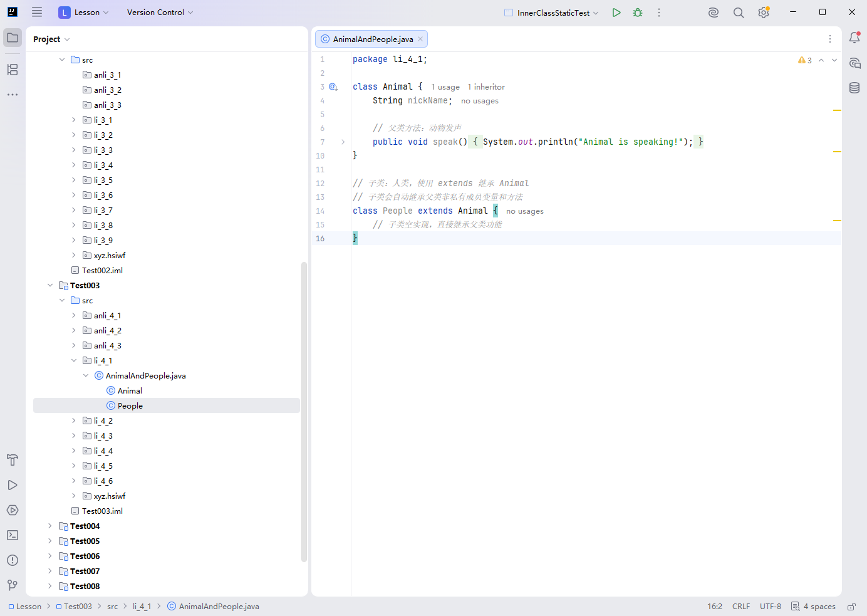
Task: Open the Services tool window icon
Action: (x=13, y=510)
